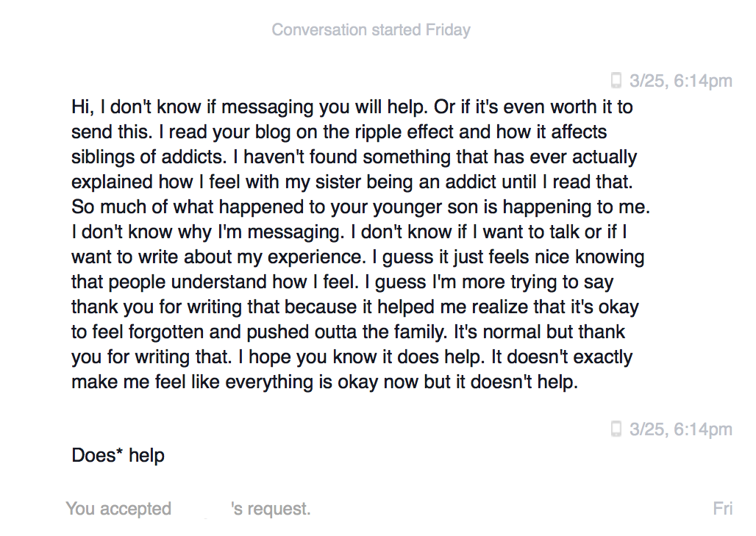Click the final line starting 'make me feel like'
756x536 pixels.
click(x=325, y=382)
